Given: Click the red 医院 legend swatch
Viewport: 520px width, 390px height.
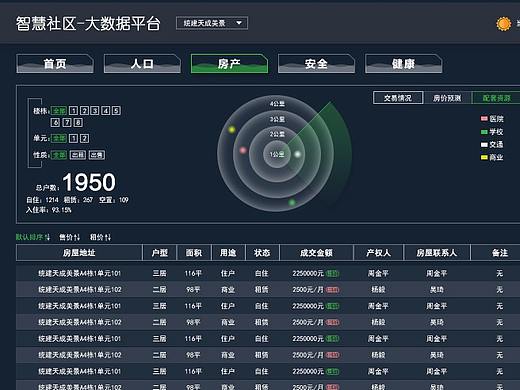Looking at the screenshot, I should (x=484, y=119).
